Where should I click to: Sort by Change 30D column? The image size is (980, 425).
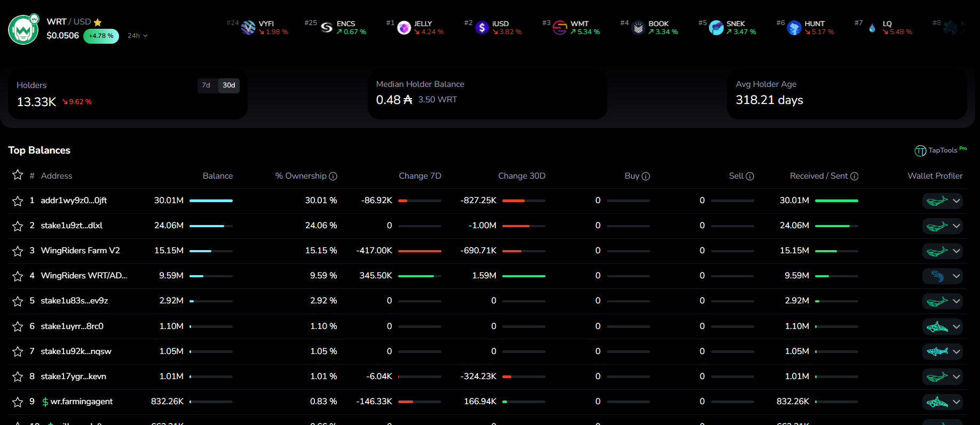click(521, 176)
